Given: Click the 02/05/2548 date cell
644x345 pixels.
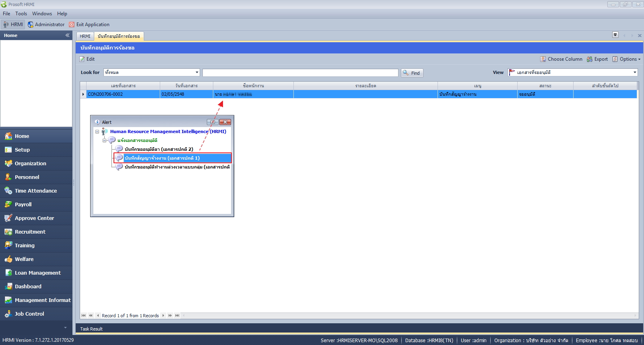Looking at the screenshot, I should click(186, 94).
